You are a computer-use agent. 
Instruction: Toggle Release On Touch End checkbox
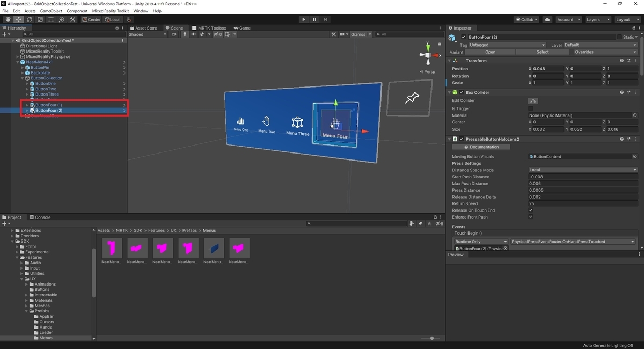(x=531, y=210)
